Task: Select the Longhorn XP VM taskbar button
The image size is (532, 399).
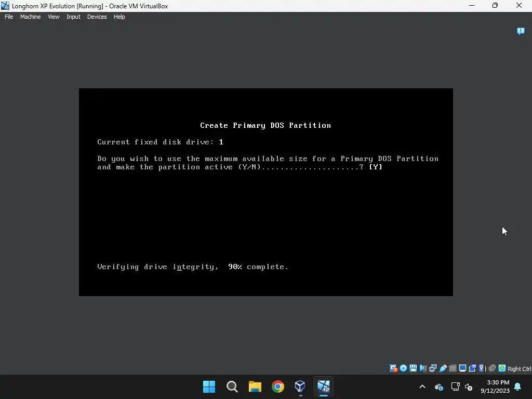Action: (x=323, y=387)
